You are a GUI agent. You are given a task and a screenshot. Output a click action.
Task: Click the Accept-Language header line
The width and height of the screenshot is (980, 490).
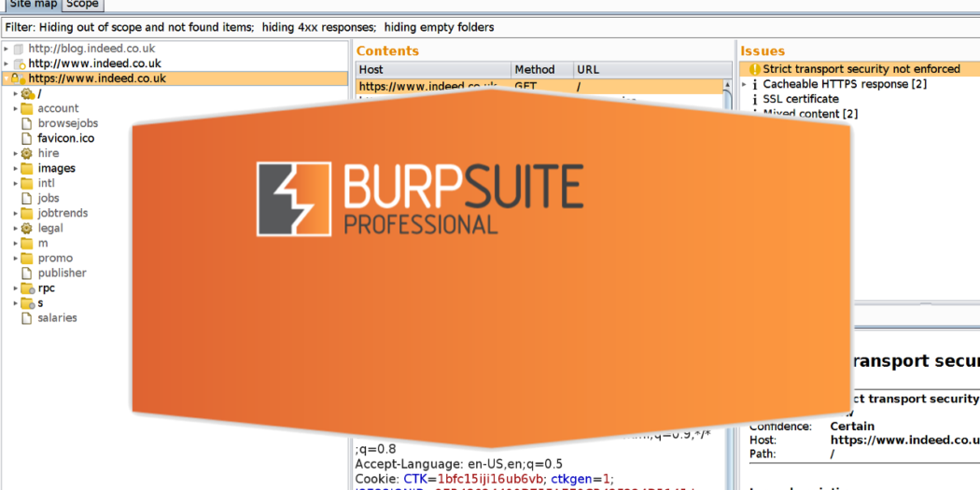tap(459, 464)
